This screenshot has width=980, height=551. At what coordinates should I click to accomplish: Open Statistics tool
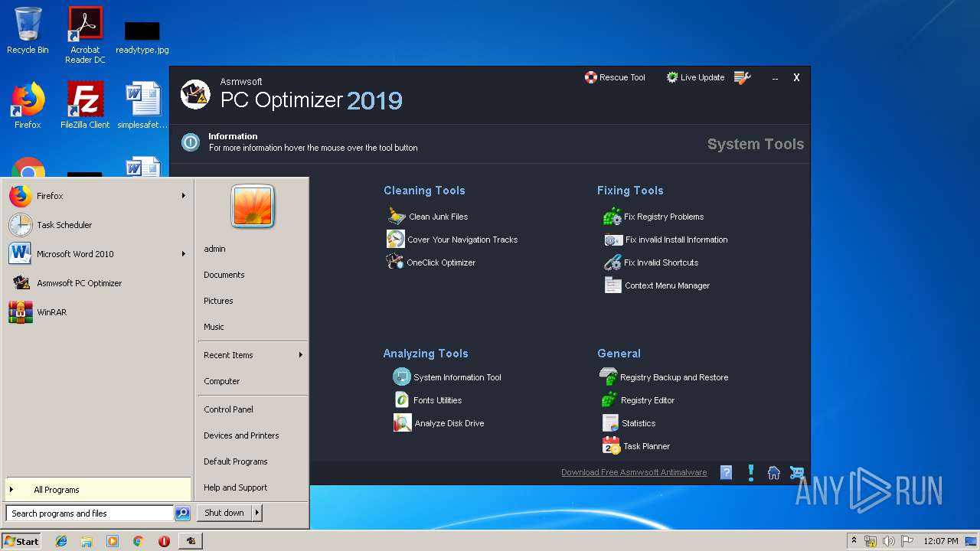tap(628, 423)
